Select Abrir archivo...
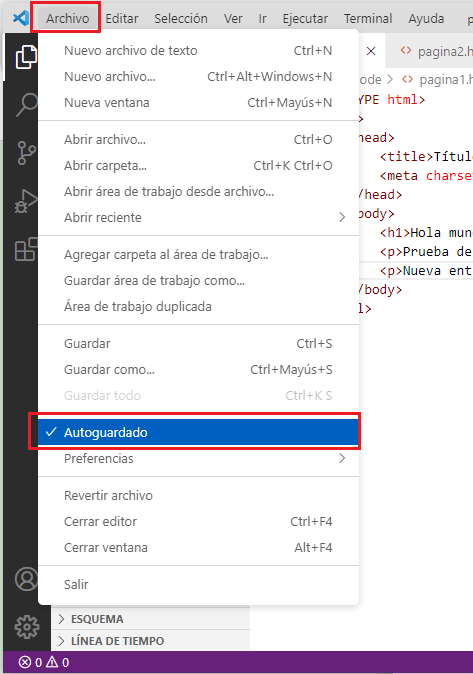 point(198,140)
